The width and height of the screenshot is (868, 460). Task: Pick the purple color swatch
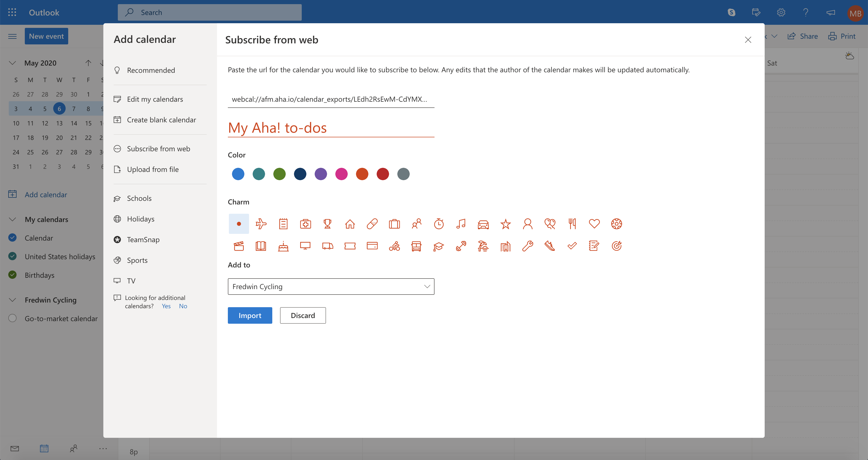coord(320,174)
